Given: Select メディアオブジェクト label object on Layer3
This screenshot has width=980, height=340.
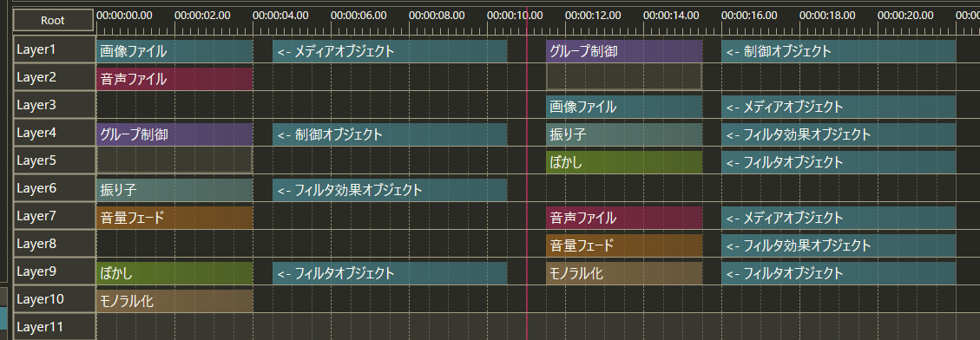Looking at the screenshot, I should 839,107.
